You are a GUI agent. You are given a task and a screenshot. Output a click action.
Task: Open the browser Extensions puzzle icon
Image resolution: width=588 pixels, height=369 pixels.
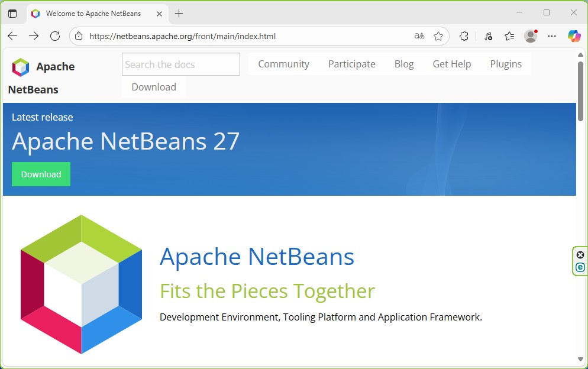(x=464, y=36)
